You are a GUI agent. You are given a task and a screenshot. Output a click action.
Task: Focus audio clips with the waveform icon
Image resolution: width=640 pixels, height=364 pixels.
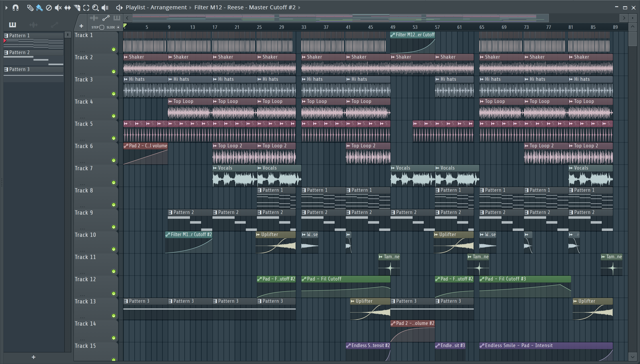click(94, 18)
